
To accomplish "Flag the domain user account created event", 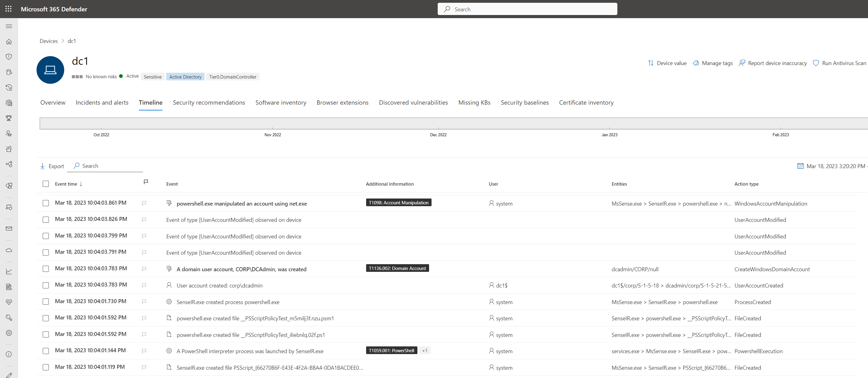I will click(x=144, y=269).
